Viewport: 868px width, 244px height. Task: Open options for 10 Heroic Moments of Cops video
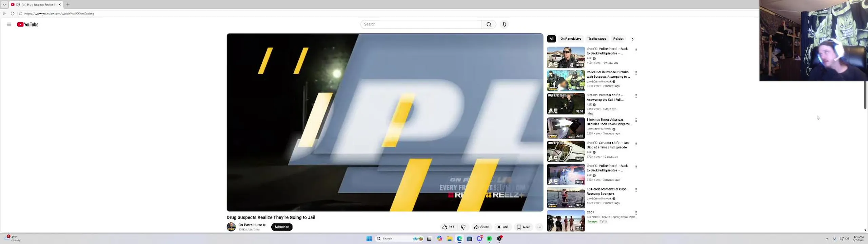(636, 190)
